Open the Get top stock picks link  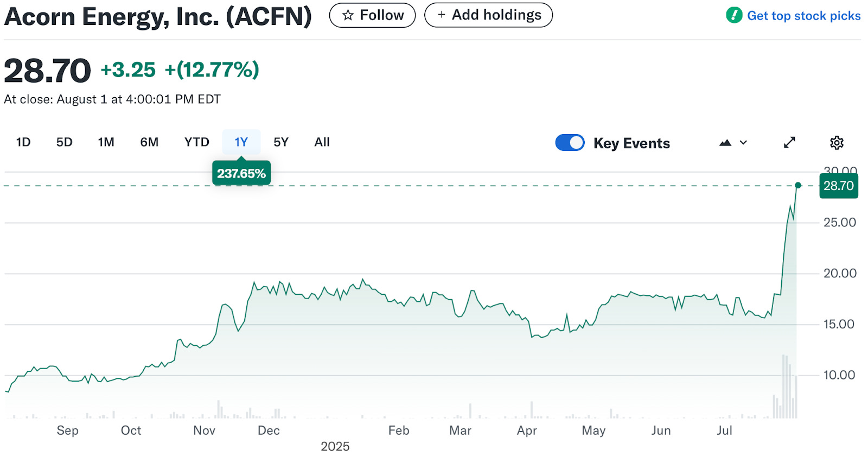803,16
